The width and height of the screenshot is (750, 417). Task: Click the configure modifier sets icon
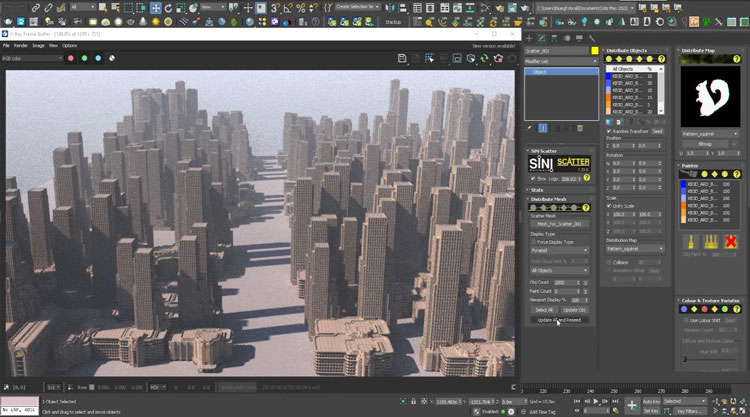580,128
